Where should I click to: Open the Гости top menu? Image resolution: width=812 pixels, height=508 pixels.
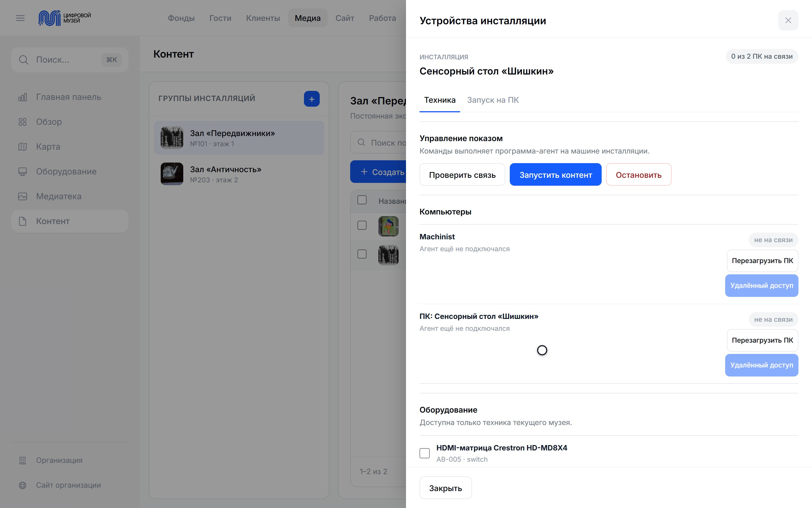tap(220, 18)
